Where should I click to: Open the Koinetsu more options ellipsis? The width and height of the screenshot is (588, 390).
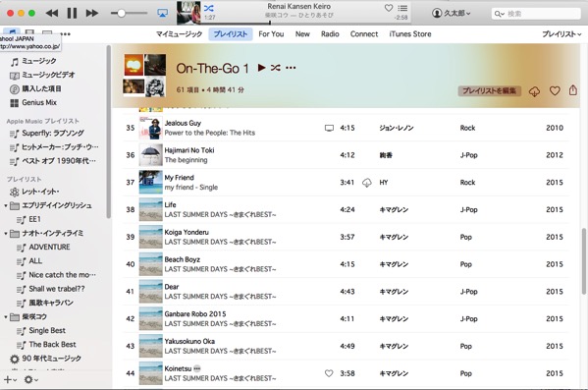(x=197, y=368)
